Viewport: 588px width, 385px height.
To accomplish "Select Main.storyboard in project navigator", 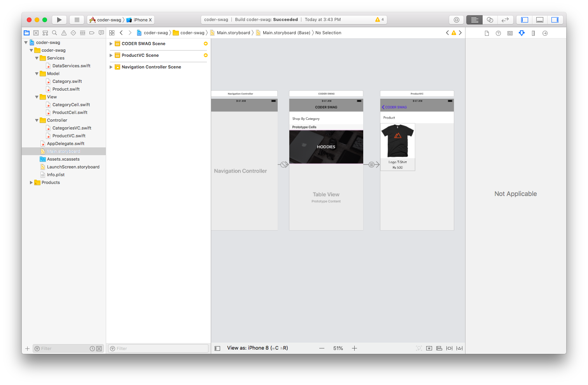I will coord(63,151).
